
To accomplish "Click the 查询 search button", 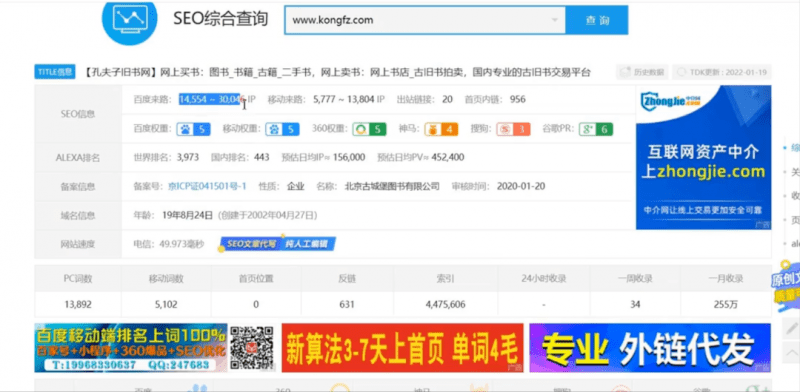I will [597, 20].
